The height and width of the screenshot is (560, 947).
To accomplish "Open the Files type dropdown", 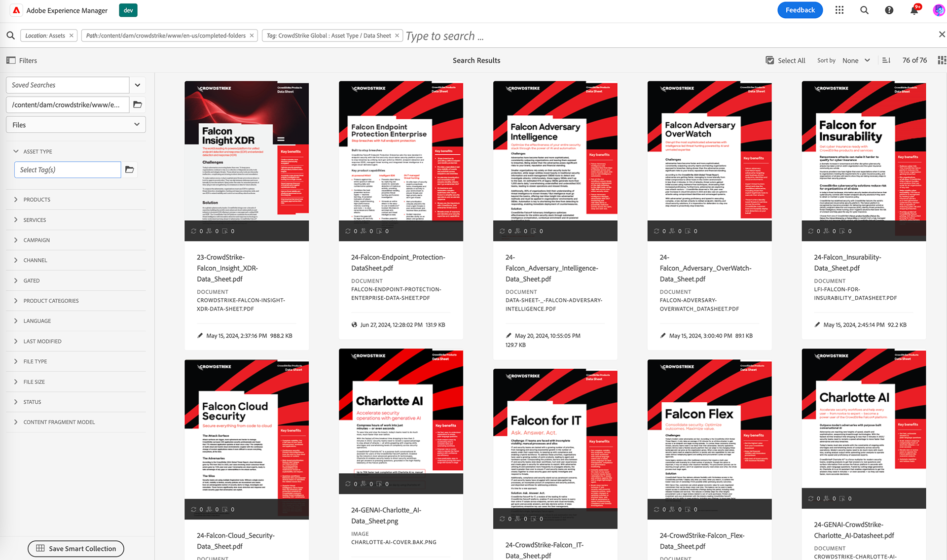I will pyautogui.click(x=76, y=125).
